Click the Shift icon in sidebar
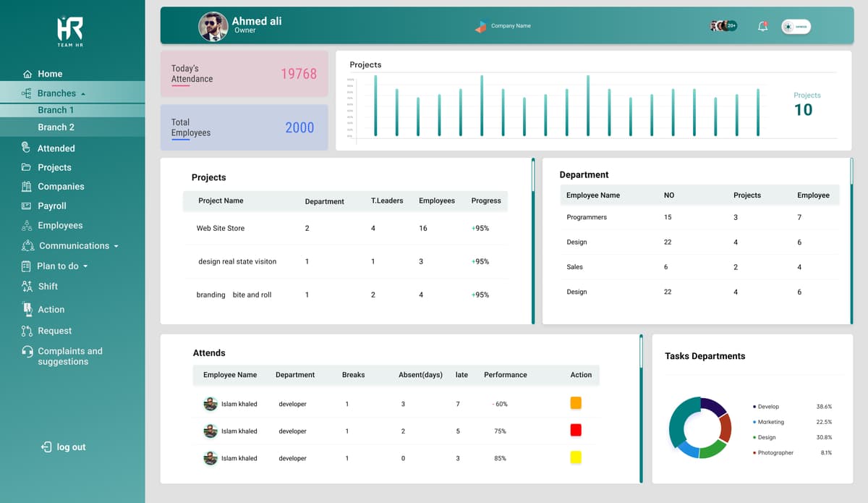Image resolution: width=868 pixels, height=503 pixels. [27, 287]
